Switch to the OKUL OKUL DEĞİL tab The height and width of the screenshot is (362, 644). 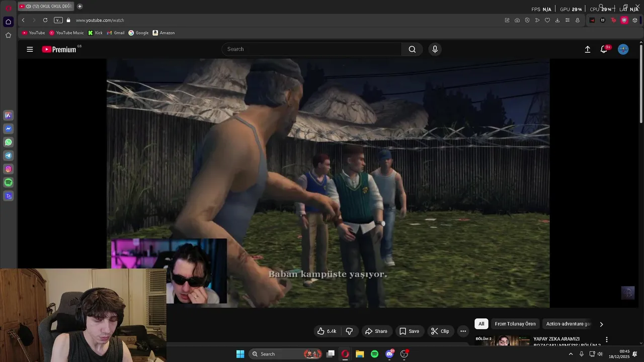(x=46, y=6)
